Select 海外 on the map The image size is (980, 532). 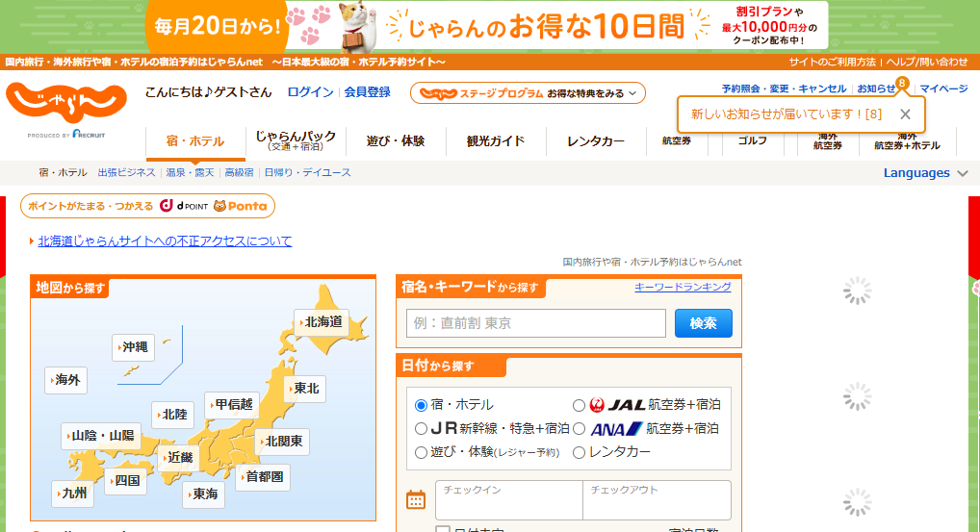65,380
